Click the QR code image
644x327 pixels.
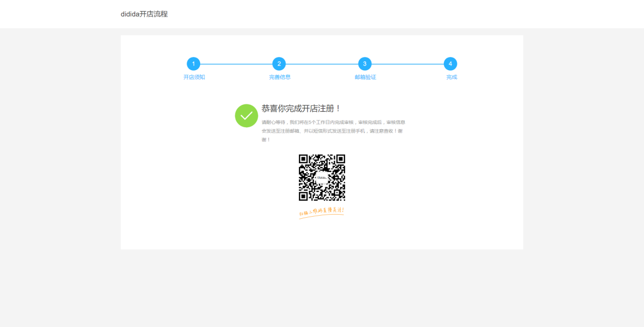[x=322, y=177]
